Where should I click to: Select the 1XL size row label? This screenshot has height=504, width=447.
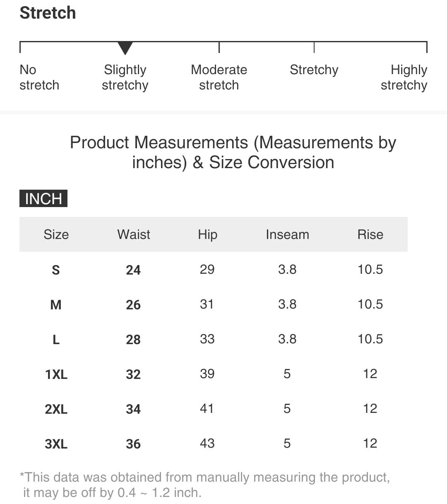pyautogui.click(x=56, y=374)
